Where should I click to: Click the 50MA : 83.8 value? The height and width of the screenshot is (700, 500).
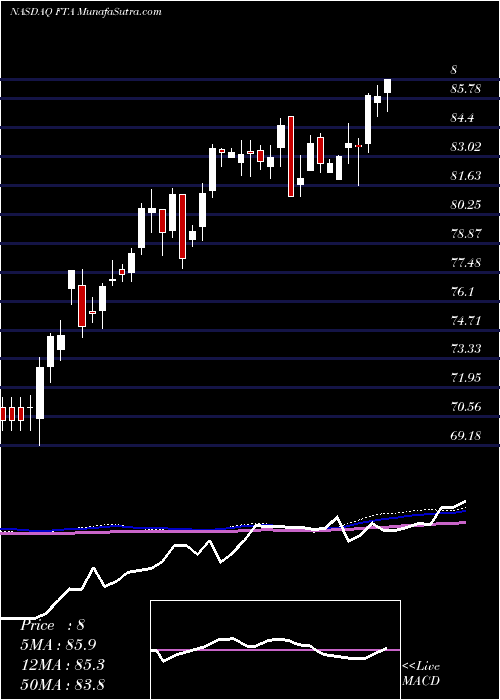coord(62,684)
